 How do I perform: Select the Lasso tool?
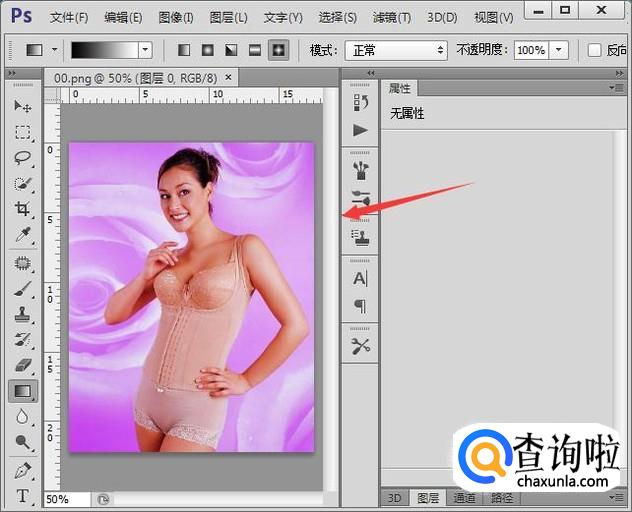22,158
